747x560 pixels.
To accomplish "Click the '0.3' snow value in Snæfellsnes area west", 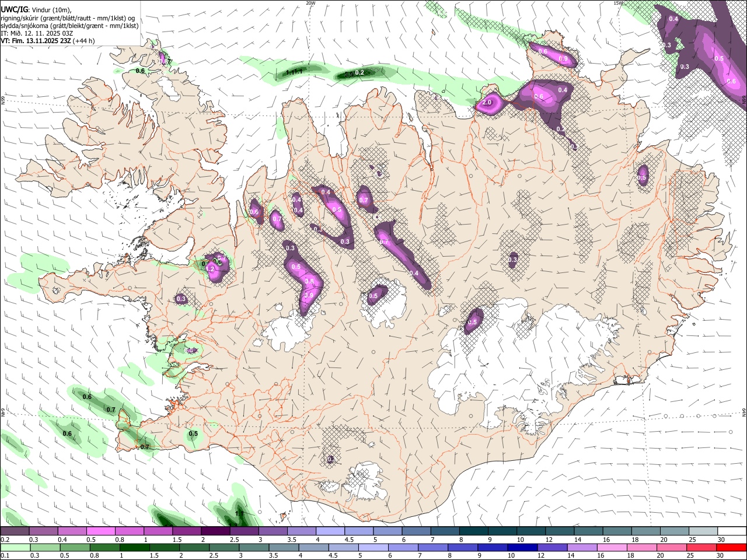I will click(181, 299).
